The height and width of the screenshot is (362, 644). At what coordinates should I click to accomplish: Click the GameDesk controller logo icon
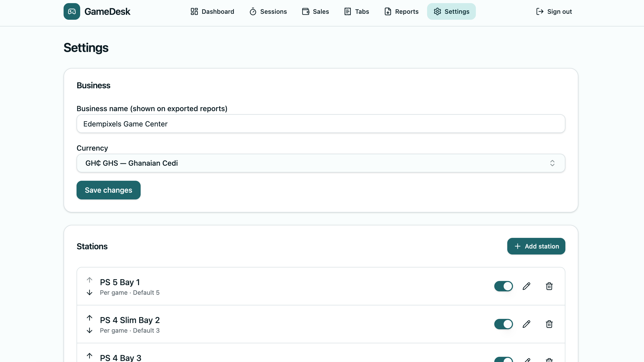pos(72,11)
